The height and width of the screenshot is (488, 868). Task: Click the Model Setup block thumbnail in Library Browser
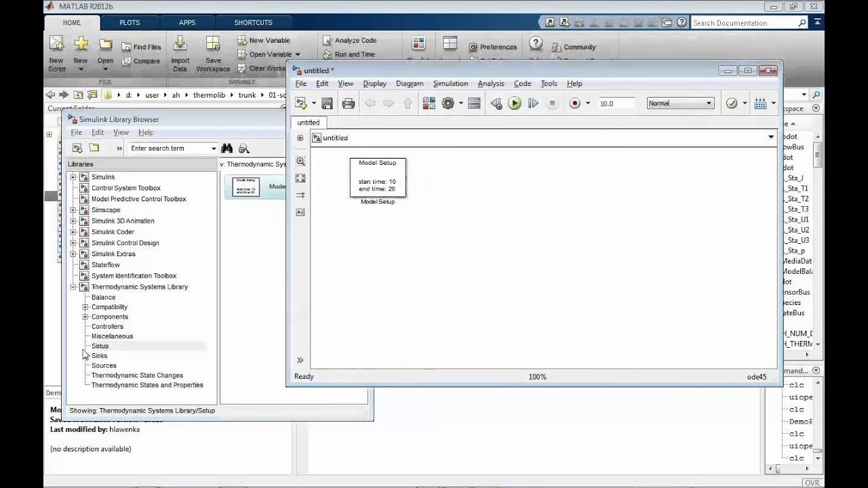(x=245, y=186)
